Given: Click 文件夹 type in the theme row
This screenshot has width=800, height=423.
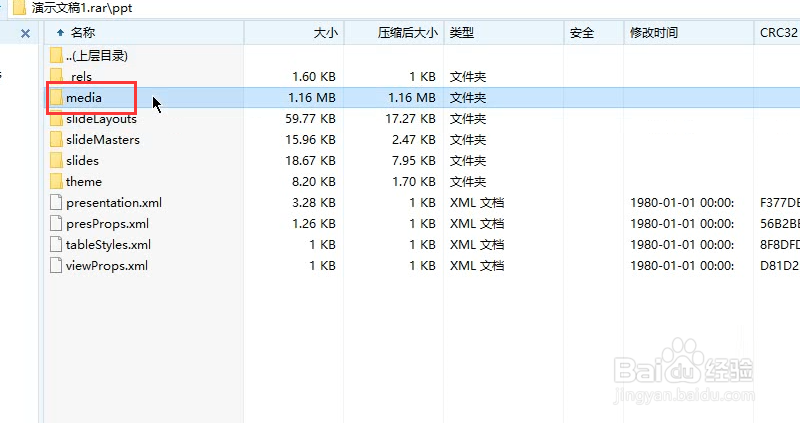Looking at the screenshot, I should (467, 181).
